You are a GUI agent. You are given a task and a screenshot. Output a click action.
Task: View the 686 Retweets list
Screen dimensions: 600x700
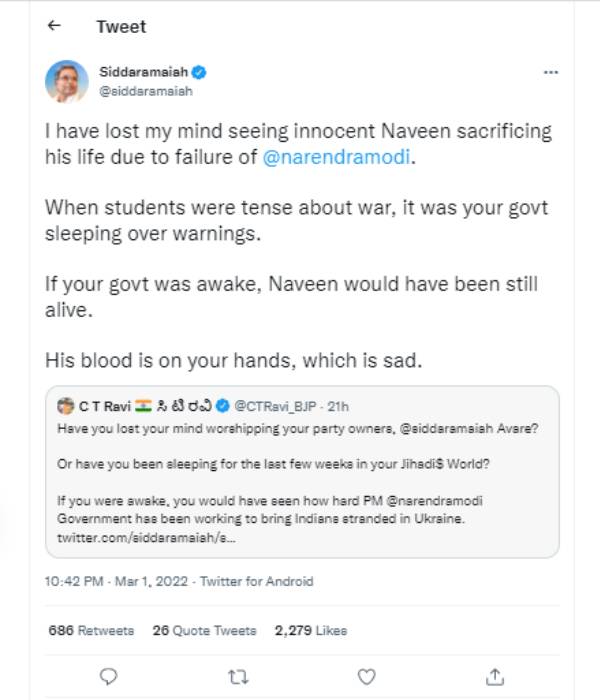(91, 631)
